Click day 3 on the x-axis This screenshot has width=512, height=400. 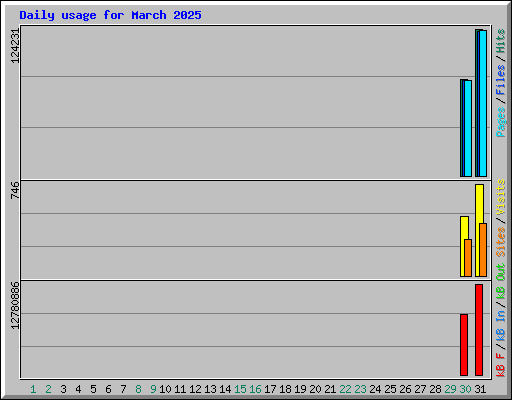(x=63, y=389)
